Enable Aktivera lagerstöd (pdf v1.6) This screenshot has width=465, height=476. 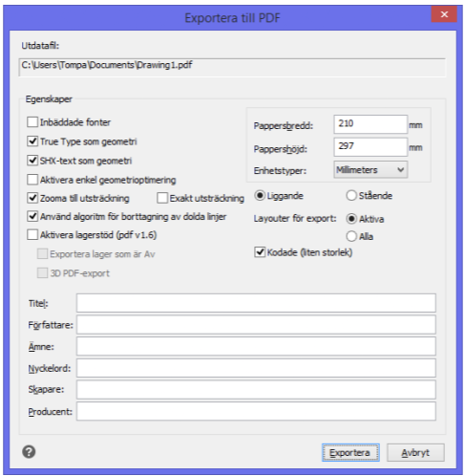click(32, 235)
